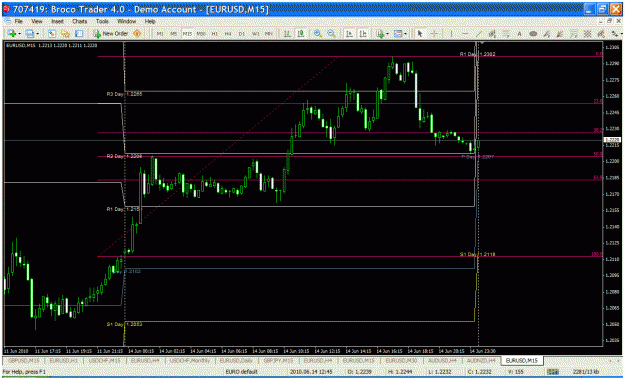The image size is (625, 378).
Task: Open the File menu
Action: tap(18, 21)
